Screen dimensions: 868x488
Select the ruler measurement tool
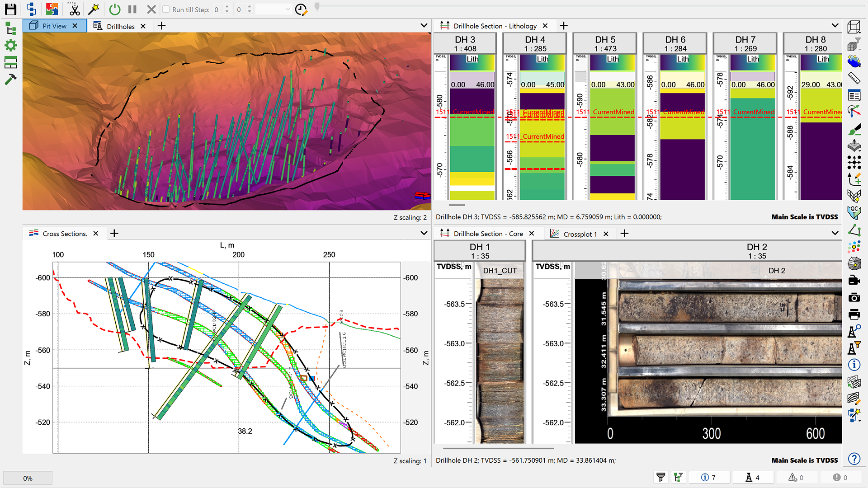click(x=854, y=78)
